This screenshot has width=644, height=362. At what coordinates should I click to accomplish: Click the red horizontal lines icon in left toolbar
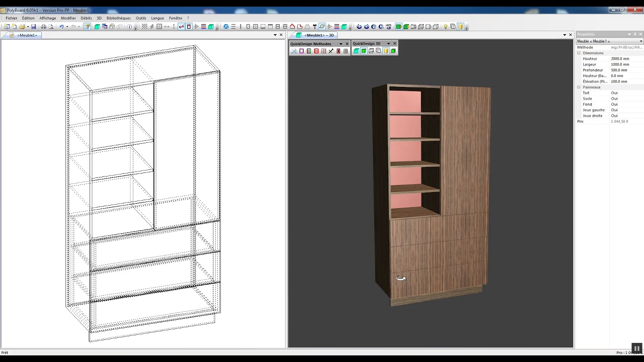[x=203, y=27]
